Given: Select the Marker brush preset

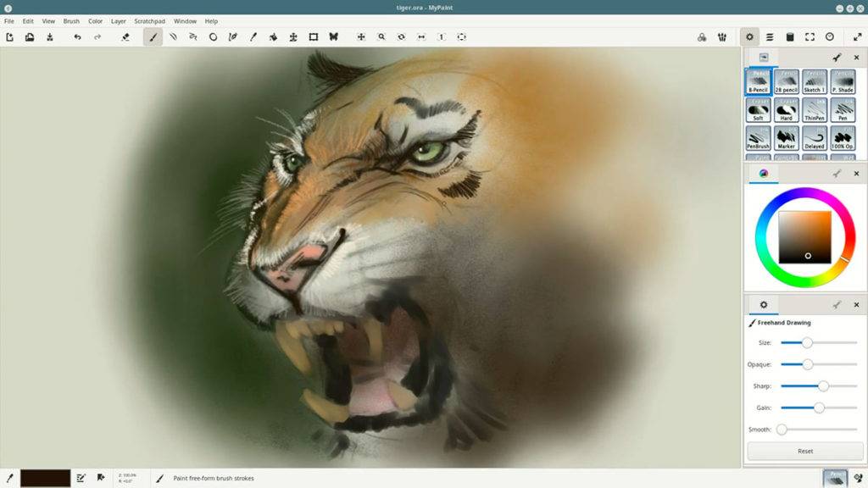Looking at the screenshot, I should pos(786,138).
